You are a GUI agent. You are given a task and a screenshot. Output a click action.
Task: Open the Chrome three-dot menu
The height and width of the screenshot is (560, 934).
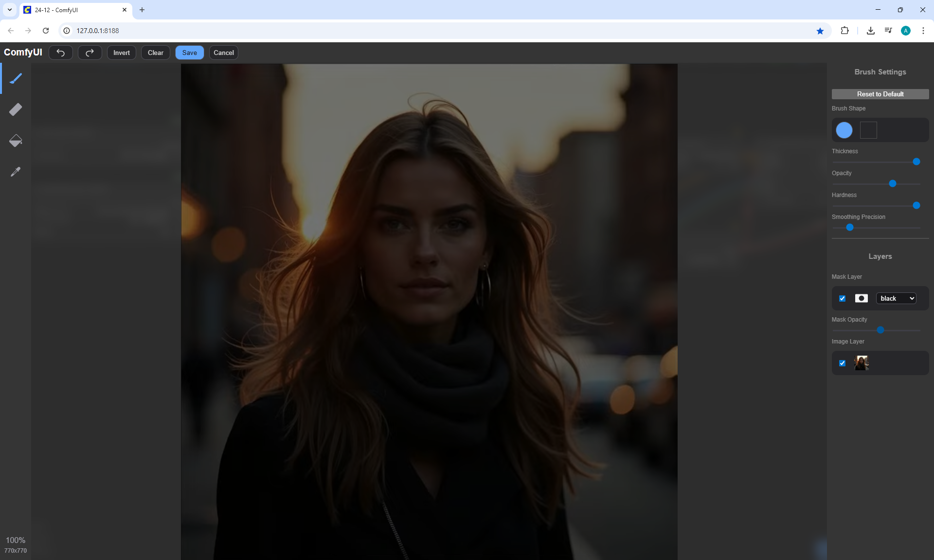tap(923, 31)
